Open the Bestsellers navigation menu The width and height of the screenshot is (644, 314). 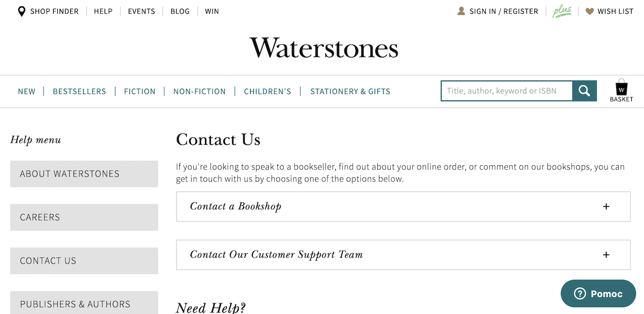(79, 91)
